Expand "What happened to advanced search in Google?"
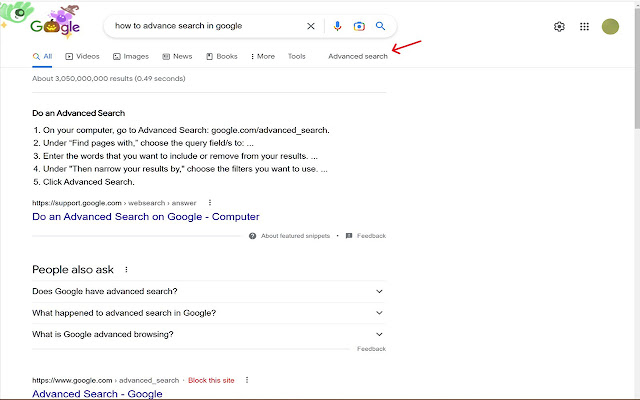The image size is (640, 400). [x=379, y=313]
